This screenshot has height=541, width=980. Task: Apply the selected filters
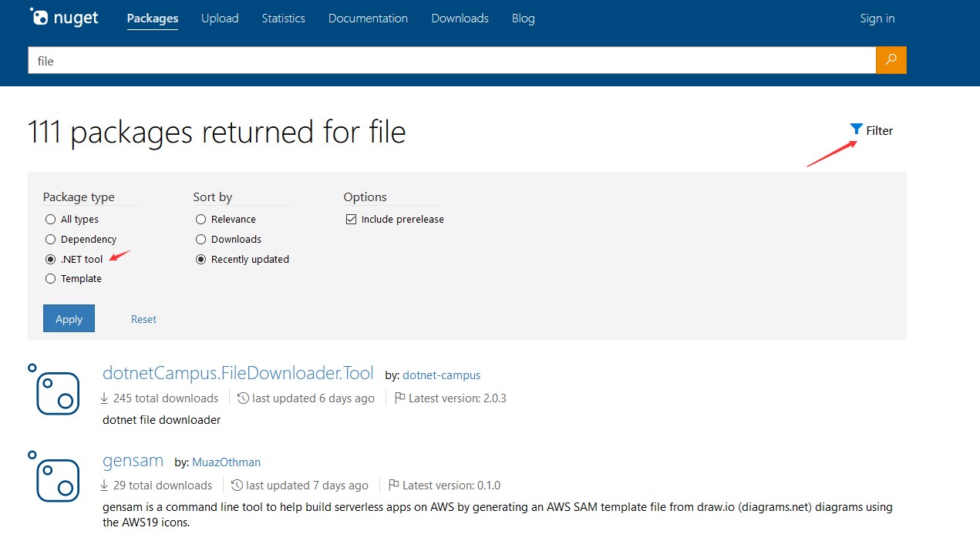click(x=69, y=318)
